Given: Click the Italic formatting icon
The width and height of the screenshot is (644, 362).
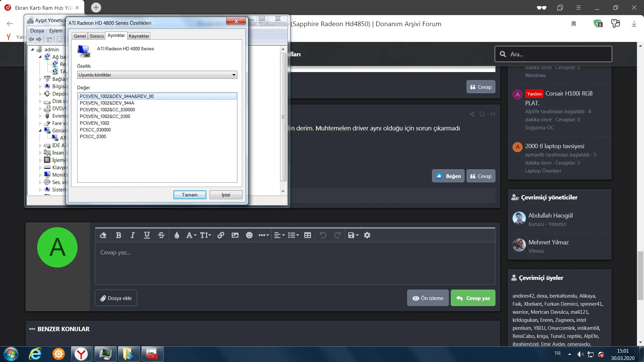Looking at the screenshot, I should 132,235.
